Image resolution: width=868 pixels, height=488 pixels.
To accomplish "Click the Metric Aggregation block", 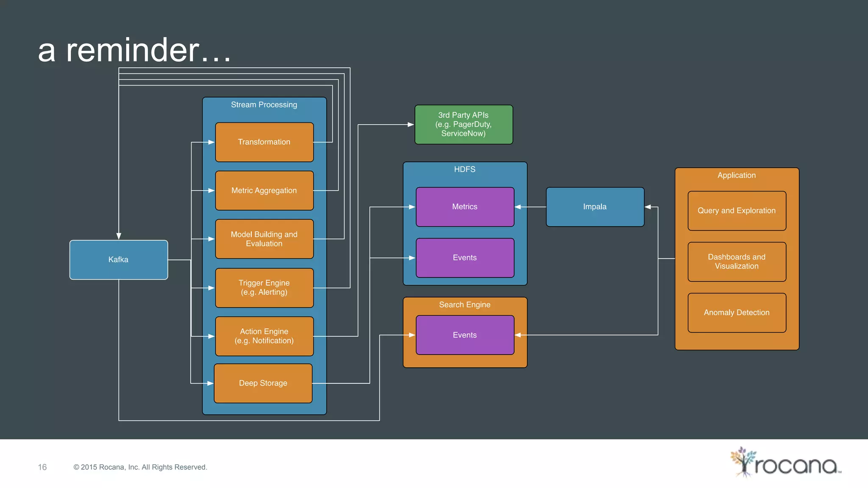I will click(x=264, y=191).
